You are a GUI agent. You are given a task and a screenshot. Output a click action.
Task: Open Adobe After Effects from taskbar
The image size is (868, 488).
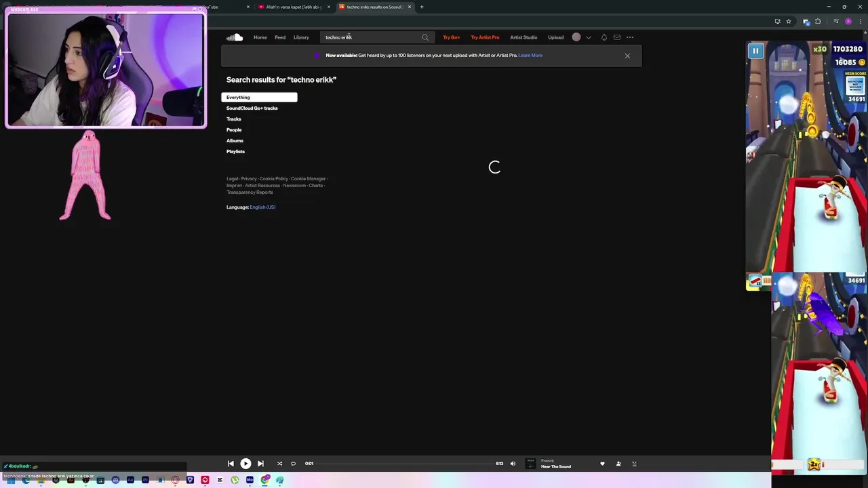[x=130, y=480]
